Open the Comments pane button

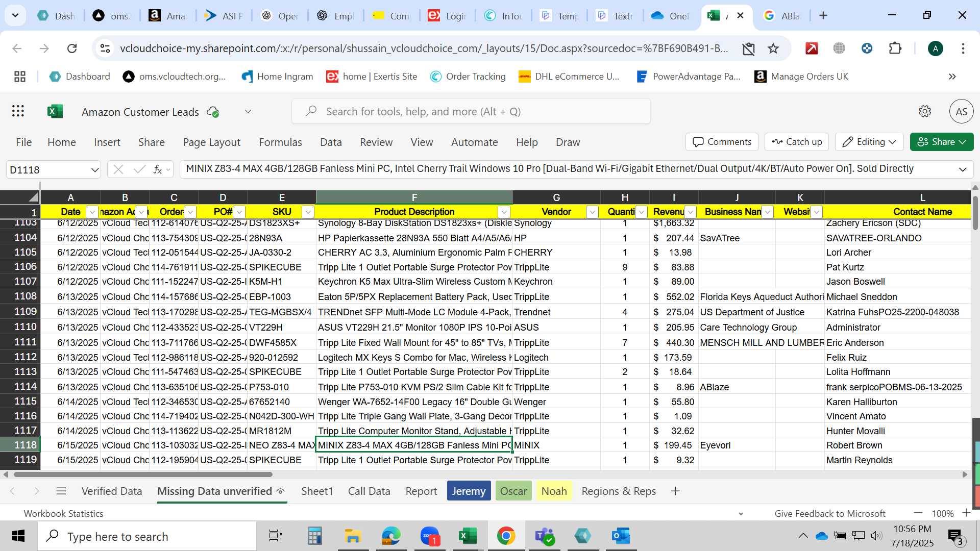722,142
